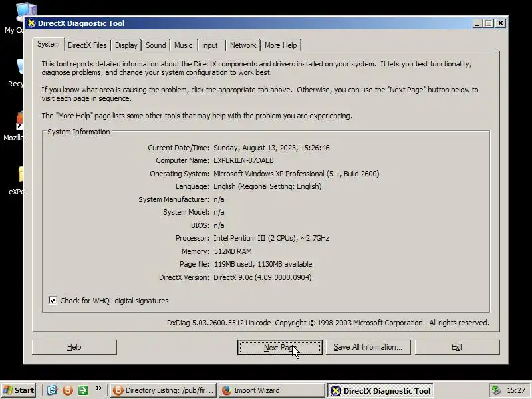The height and width of the screenshot is (399, 532).
Task: Click the Current Date/Time value
Action: click(x=271, y=148)
